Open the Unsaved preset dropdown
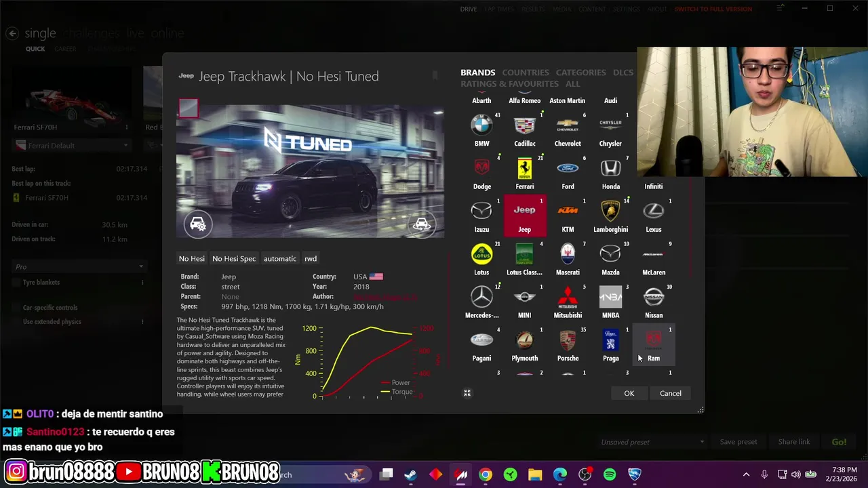This screenshot has height=488, width=868. coord(652,442)
